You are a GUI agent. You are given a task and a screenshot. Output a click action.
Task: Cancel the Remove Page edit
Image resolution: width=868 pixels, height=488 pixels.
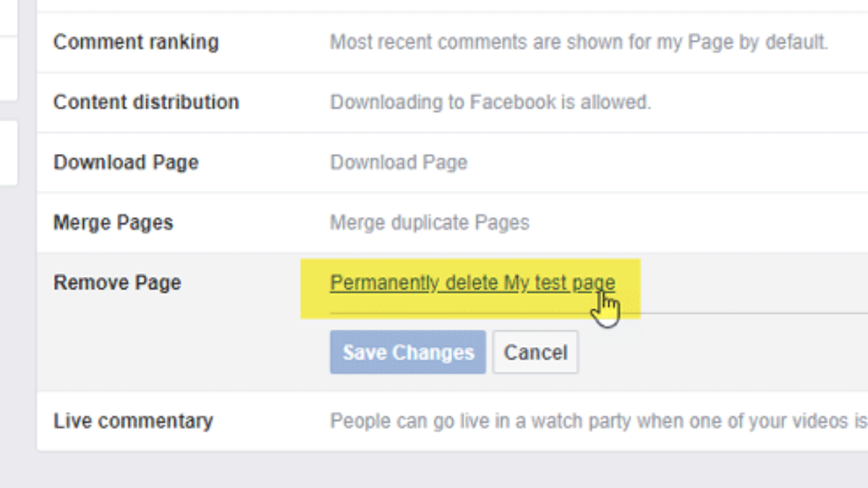point(535,353)
